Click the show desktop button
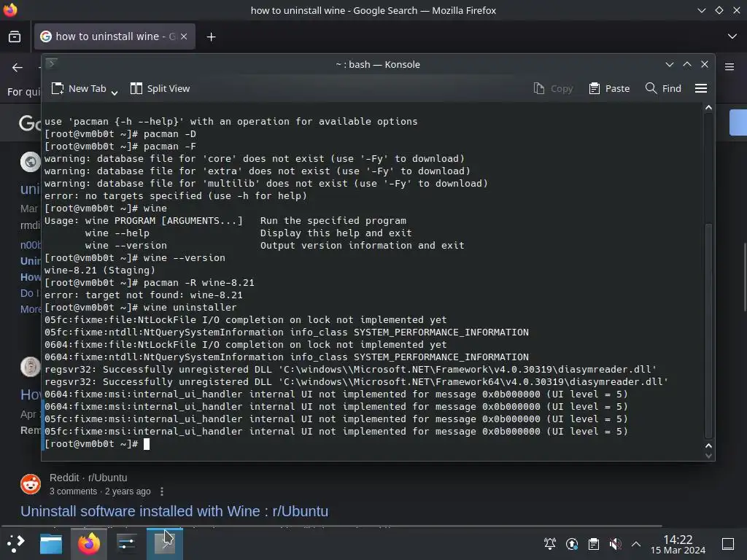 click(x=728, y=543)
